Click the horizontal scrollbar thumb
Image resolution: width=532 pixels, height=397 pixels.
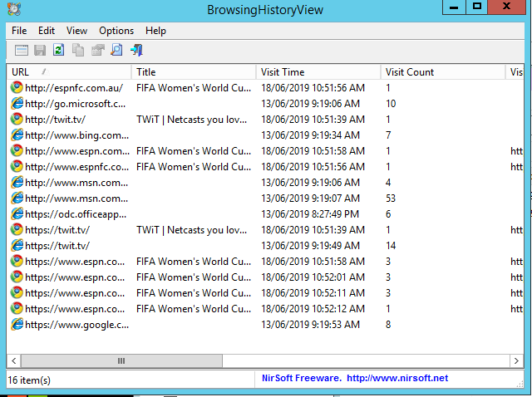click(121, 360)
